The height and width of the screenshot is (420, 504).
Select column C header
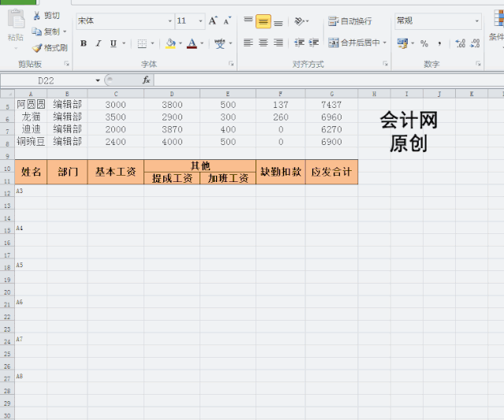pos(116,94)
